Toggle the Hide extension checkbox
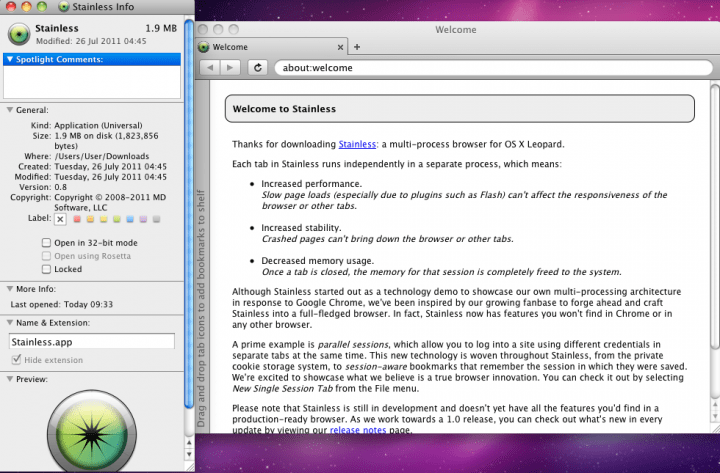 click(15, 360)
